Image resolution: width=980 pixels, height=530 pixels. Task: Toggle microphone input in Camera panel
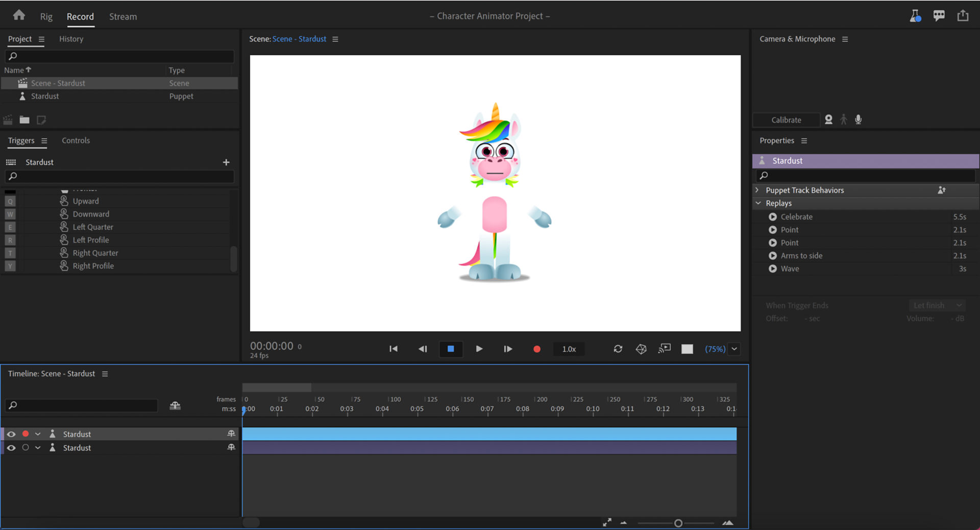[x=859, y=119]
